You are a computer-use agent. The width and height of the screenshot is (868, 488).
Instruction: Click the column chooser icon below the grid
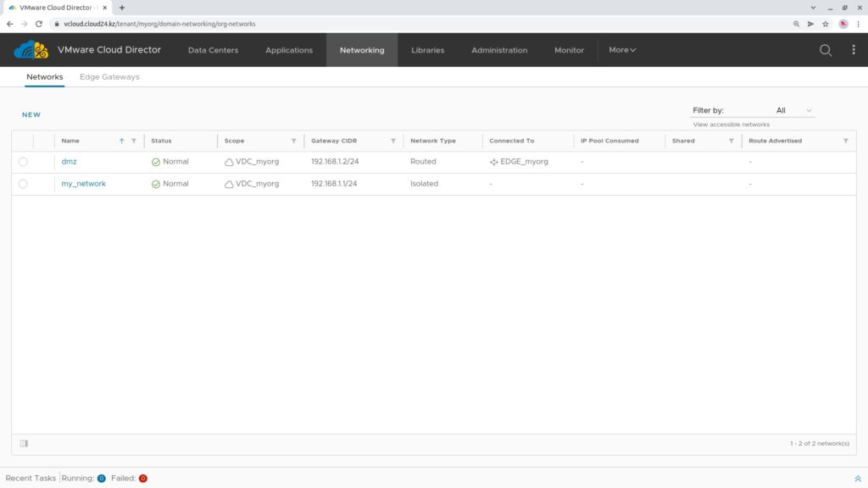point(24,443)
